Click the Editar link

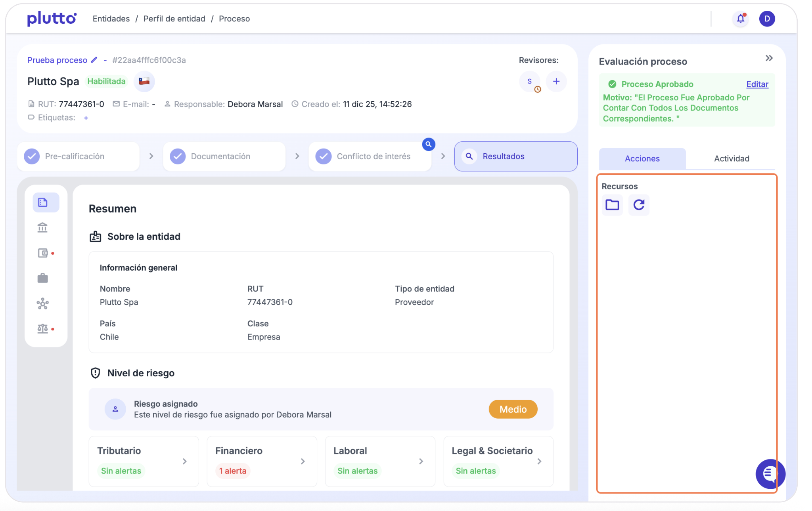(757, 84)
